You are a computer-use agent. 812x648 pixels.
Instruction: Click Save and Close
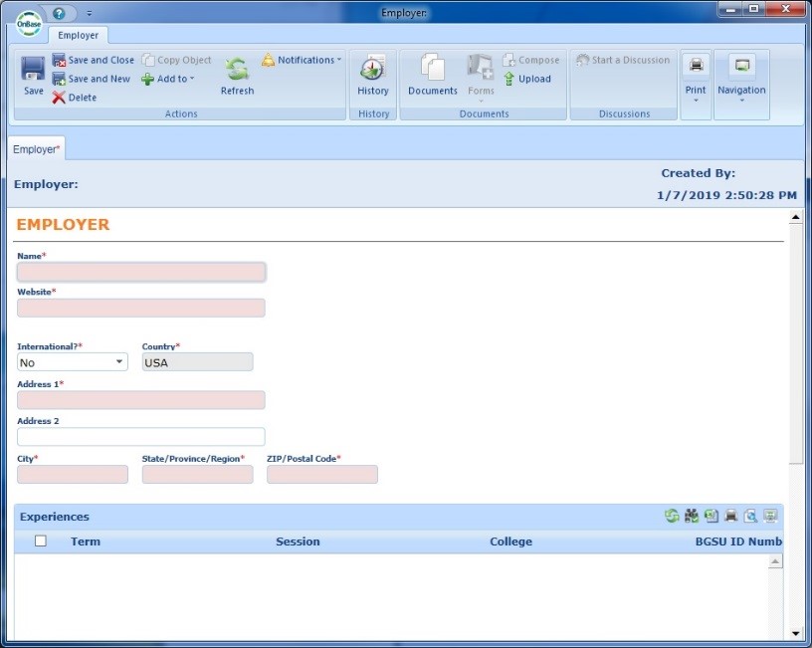tap(93, 60)
